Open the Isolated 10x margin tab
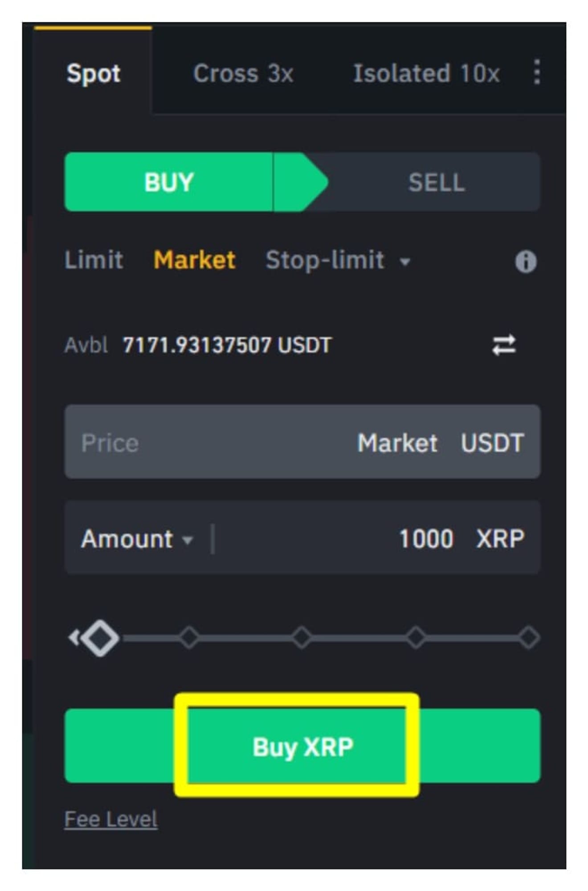The height and width of the screenshot is (891, 588). click(426, 73)
